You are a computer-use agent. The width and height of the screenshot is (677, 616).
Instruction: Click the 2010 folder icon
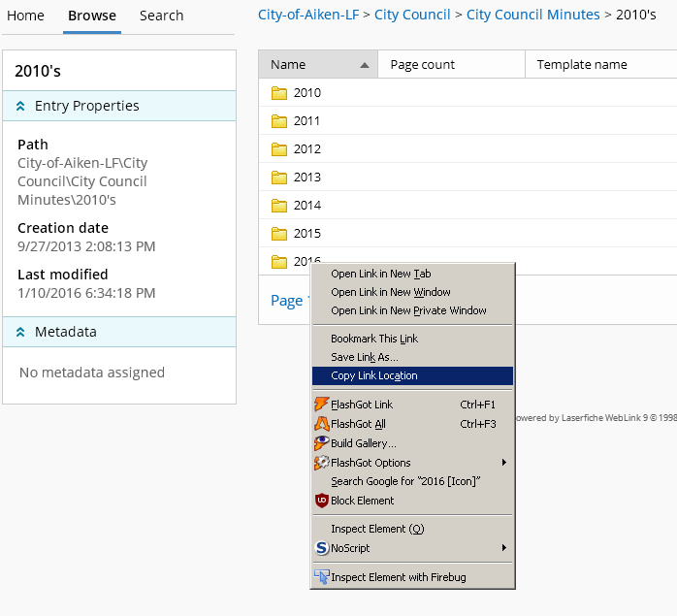(x=279, y=93)
